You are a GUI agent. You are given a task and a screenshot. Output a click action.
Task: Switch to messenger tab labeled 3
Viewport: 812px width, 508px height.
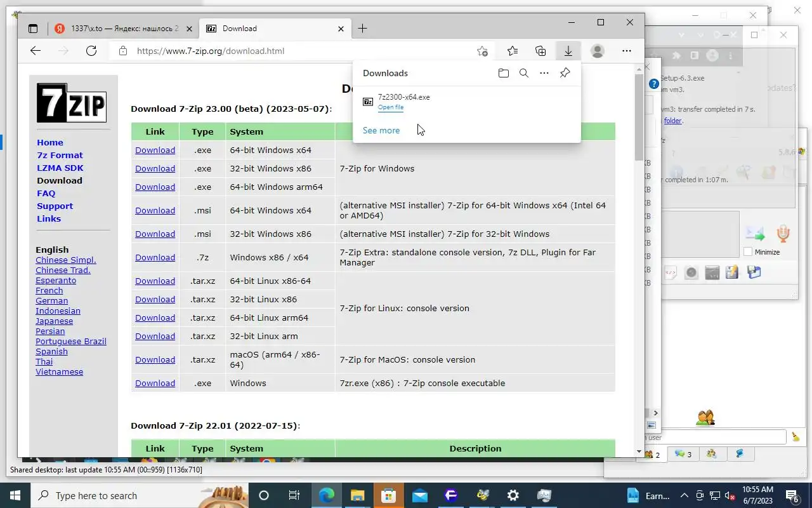(683, 454)
